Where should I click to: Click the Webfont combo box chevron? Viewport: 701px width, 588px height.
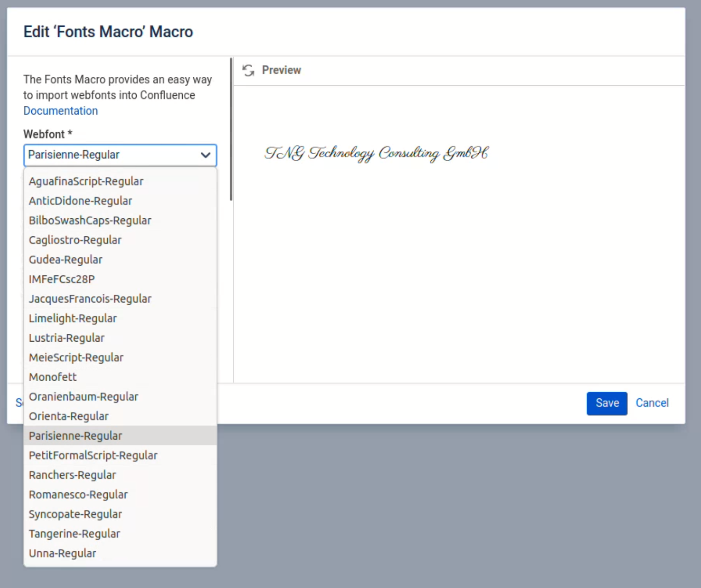point(206,155)
